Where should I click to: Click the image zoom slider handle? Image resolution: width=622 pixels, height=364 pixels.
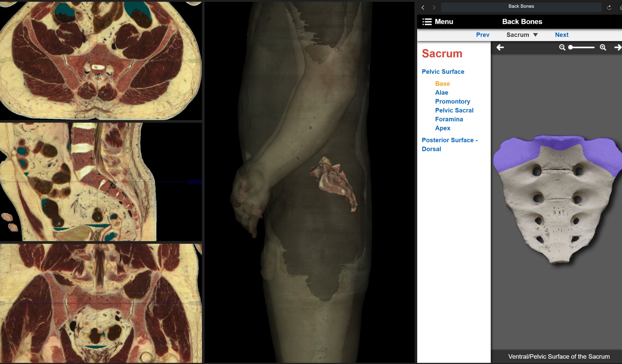[570, 48]
